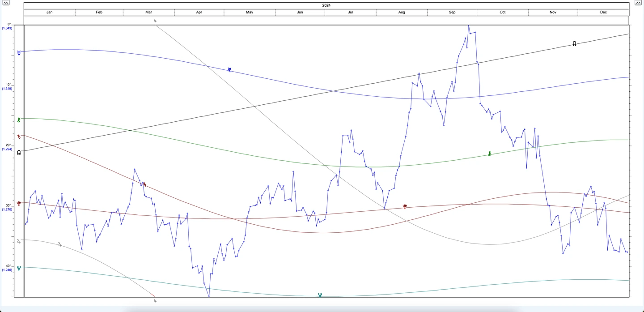Viewport: 644px width, 312px height.
Task: Select the Chiron glyph on the green curve
Action: point(490,154)
